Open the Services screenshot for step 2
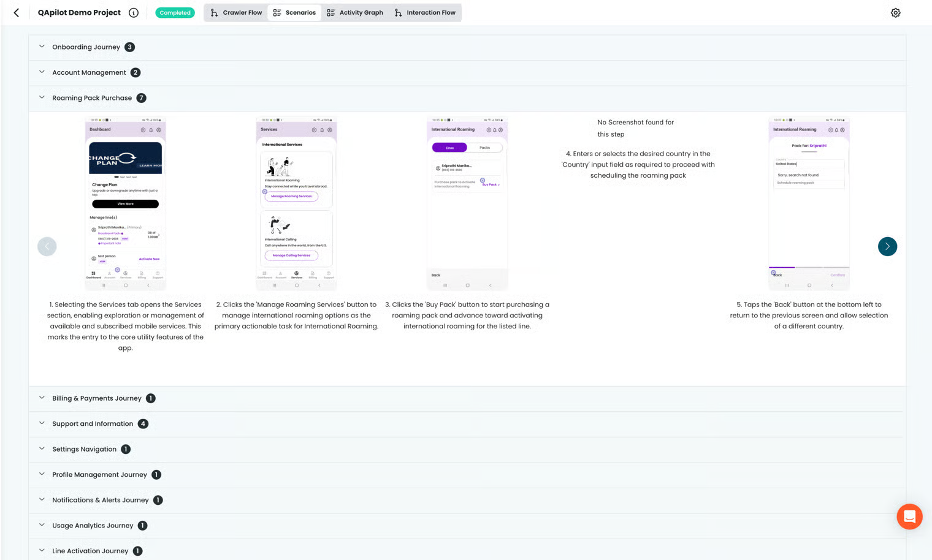The image size is (932, 560). pyautogui.click(x=296, y=203)
